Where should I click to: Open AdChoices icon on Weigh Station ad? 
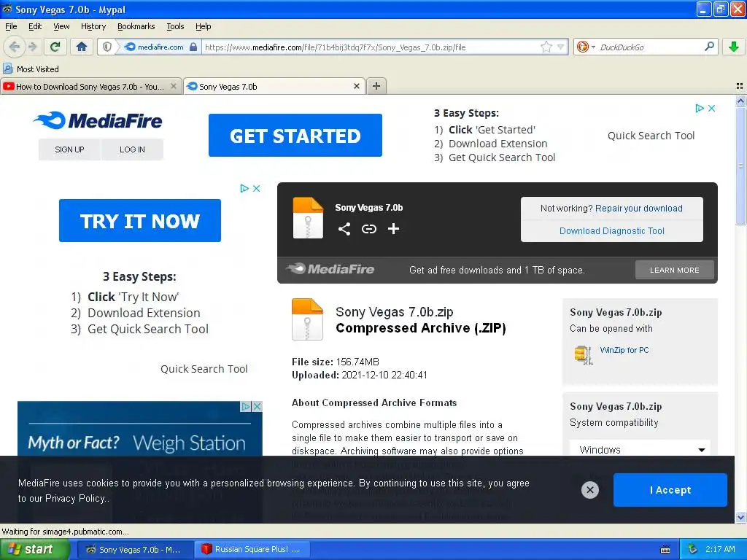pos(246,406)
